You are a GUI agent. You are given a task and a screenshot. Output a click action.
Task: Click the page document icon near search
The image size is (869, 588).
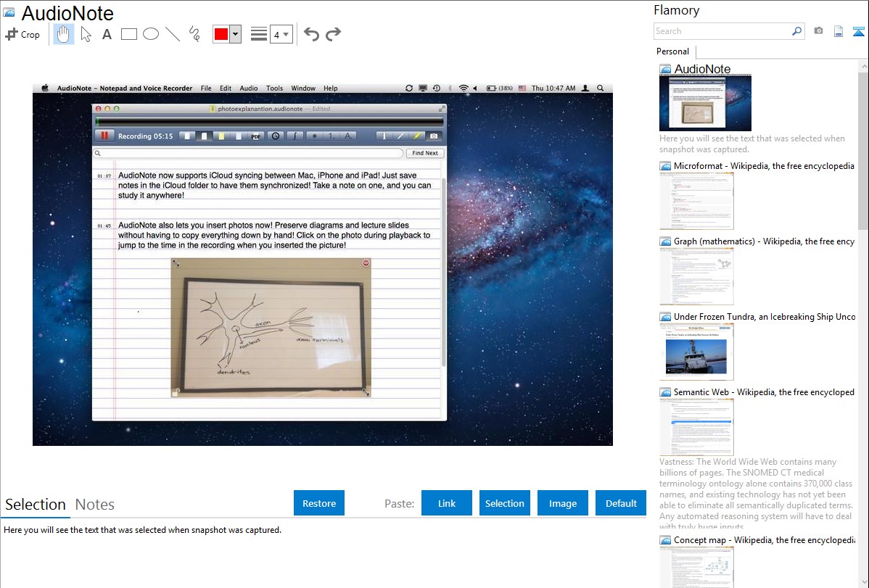(x=839, y=31)
